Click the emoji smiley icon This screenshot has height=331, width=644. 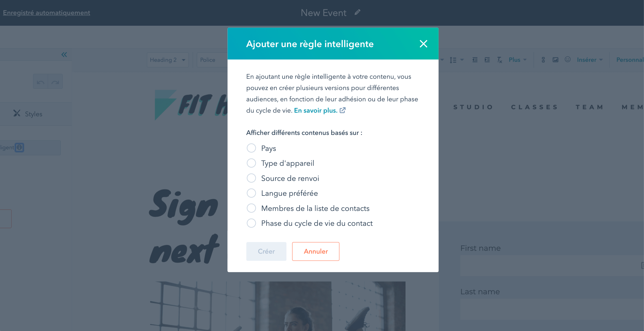[567, 59]
